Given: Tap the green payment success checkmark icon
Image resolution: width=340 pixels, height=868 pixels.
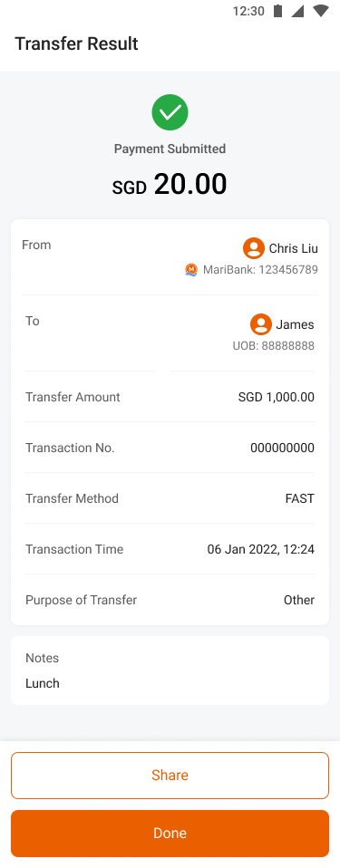Looking at the screenshot, I should (170, 112).
